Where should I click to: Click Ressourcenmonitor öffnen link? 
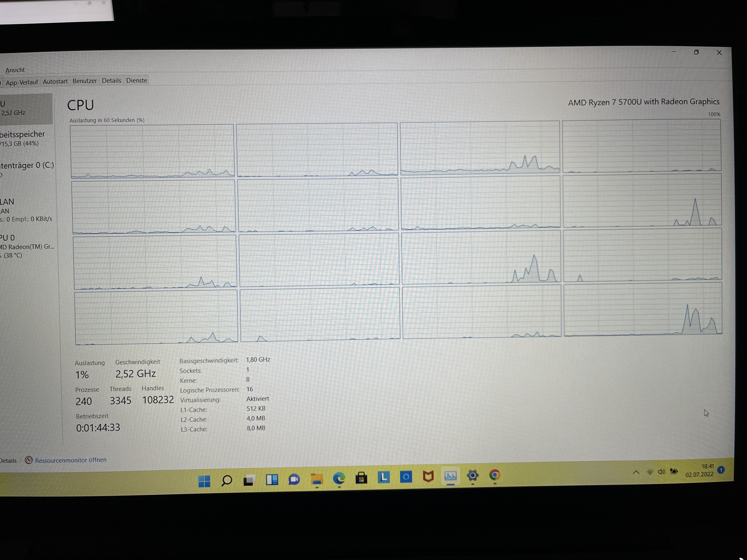click(x=71, y=460)
